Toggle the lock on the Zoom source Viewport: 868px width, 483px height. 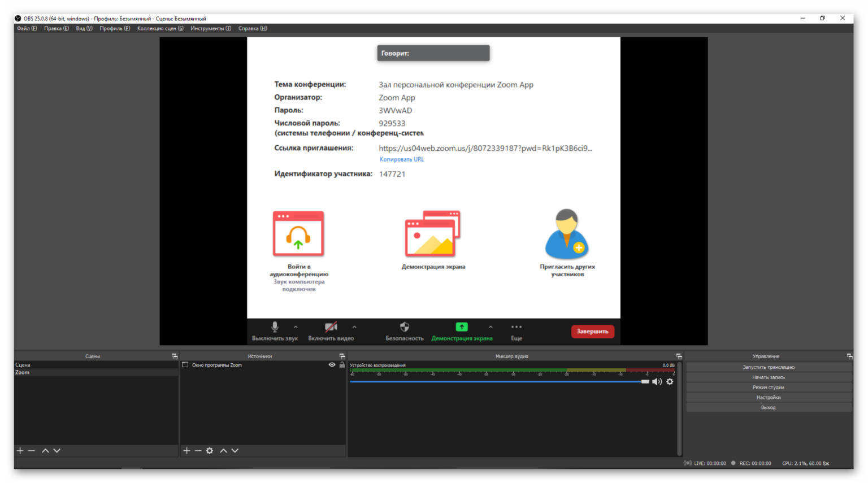342,365
